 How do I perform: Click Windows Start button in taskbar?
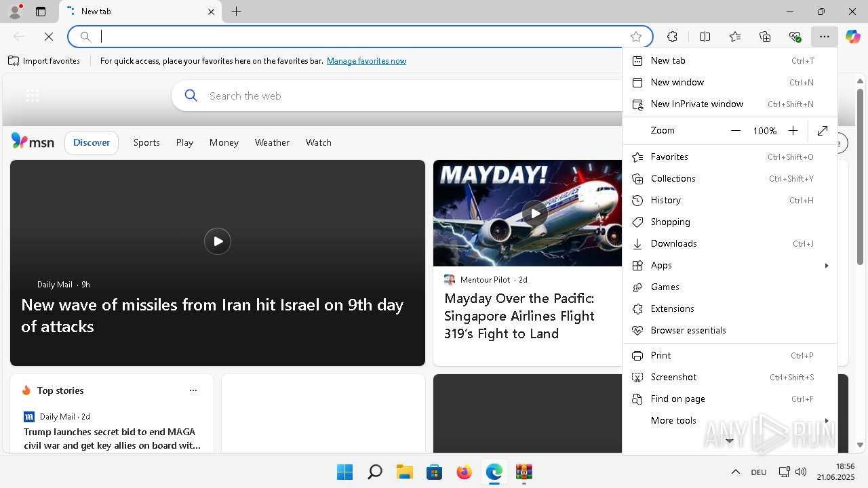tap(344, 472)
